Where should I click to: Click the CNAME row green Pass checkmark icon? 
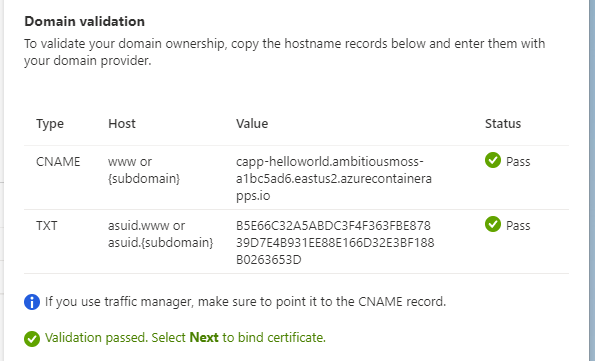click(x=493, y=160)
